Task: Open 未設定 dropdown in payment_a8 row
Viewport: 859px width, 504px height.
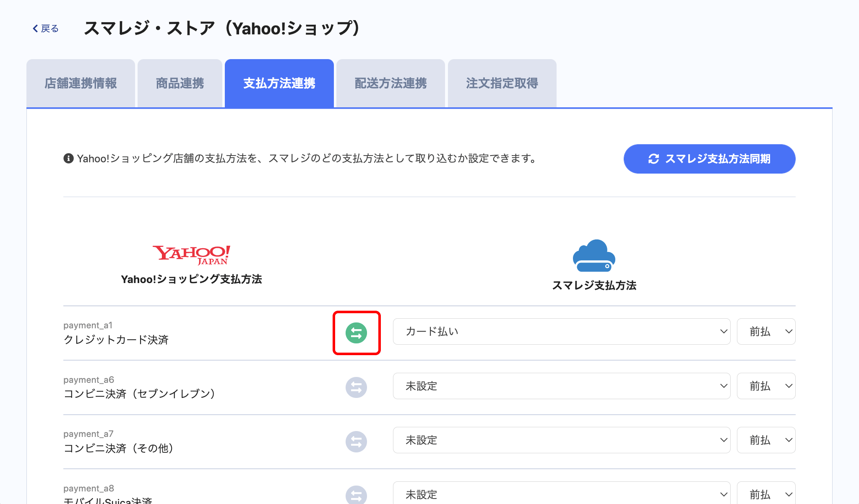Action: (561, 494)
